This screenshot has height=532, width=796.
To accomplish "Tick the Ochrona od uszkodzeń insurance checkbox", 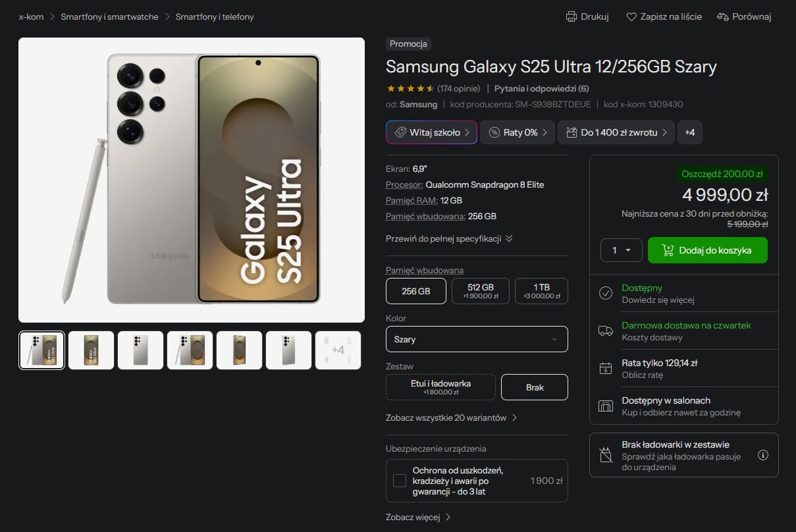I will point(400,481).
